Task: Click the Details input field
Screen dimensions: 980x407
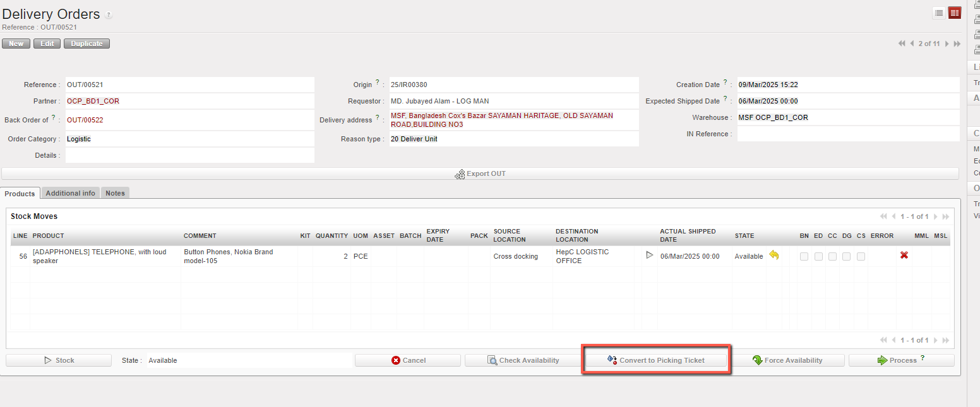Action: [189, 155]
